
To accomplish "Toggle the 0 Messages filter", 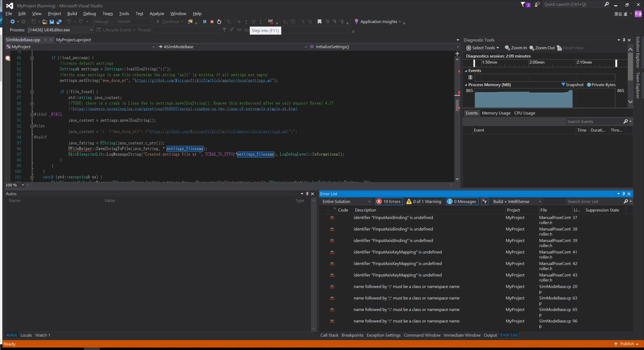I will click(x=462, y=201).
